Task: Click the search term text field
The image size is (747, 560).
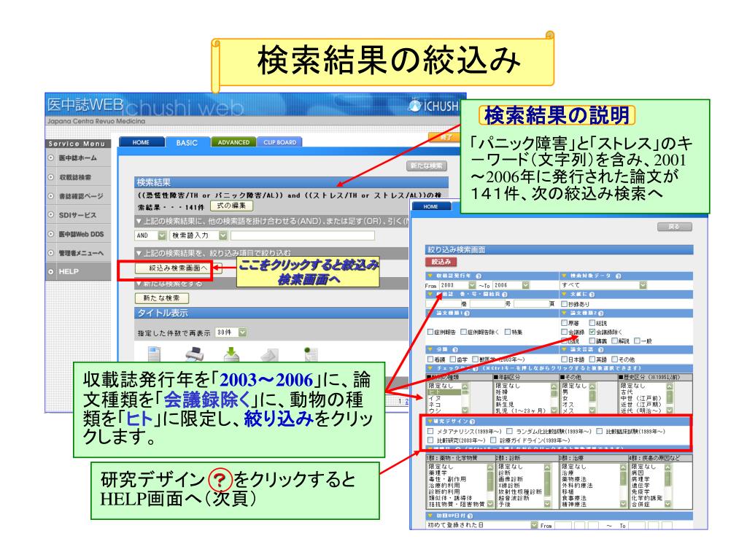Action: pos(303,236)
